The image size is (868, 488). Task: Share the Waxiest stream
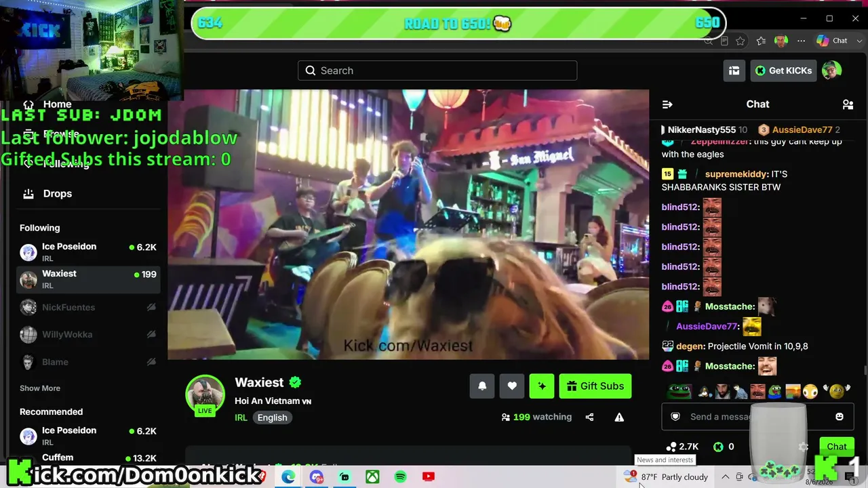(589, 418)
